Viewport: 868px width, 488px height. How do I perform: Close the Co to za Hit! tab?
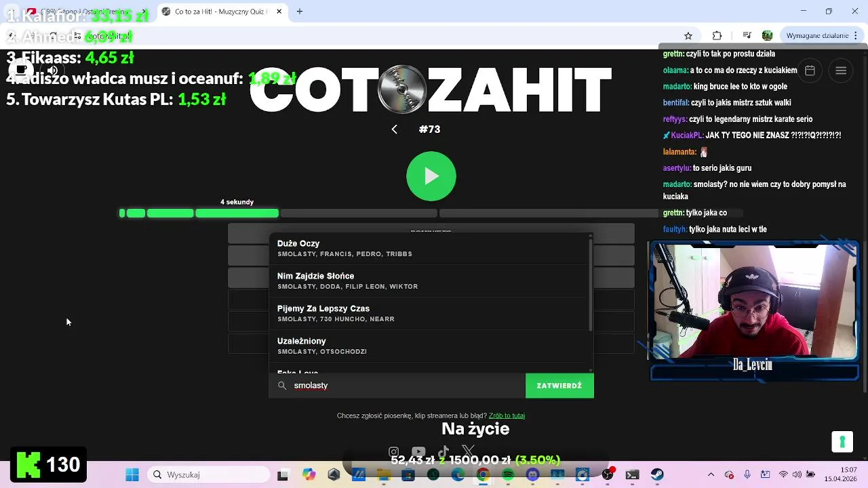click(279, 12)
